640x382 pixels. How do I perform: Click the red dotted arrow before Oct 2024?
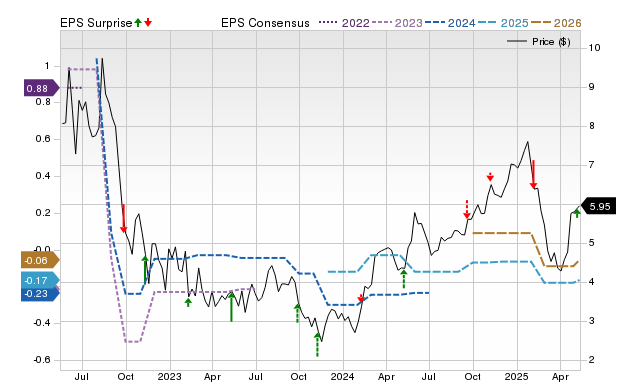click(x=467, y=209)
